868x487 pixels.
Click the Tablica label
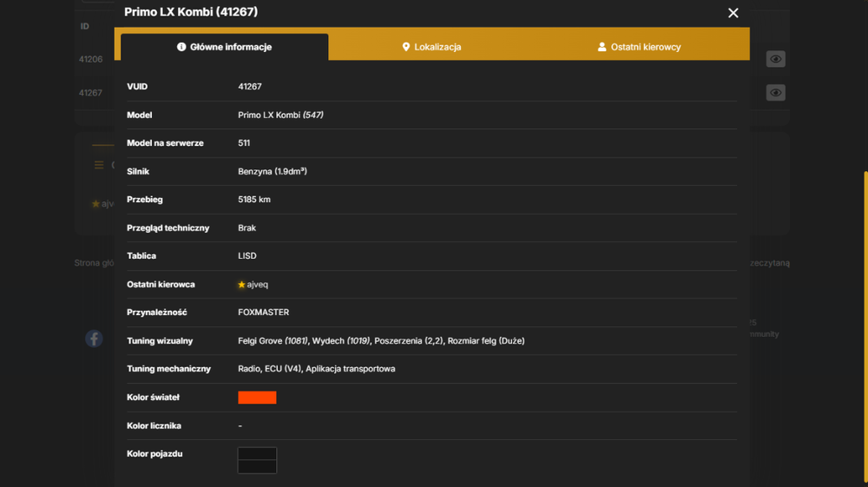(x=141, y=256)
